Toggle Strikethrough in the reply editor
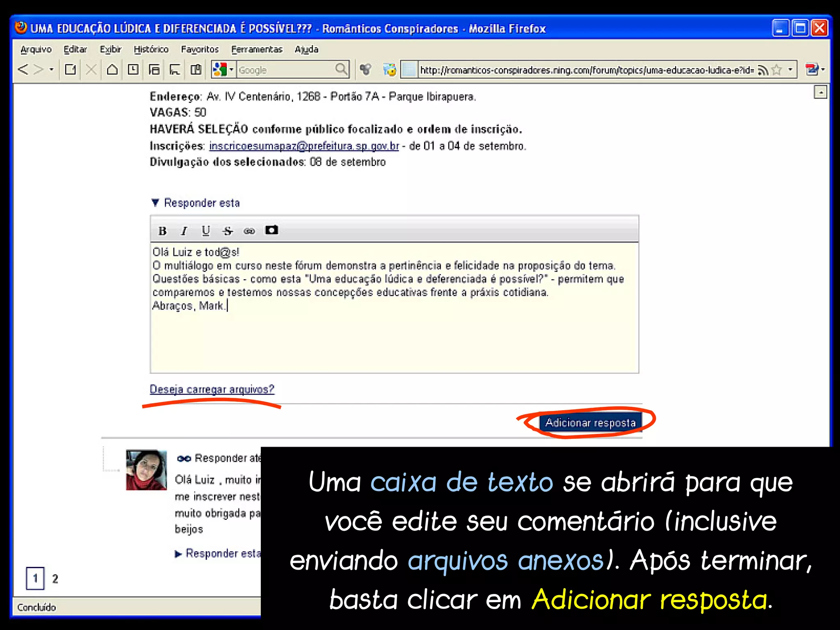 [x=228, y=231]
